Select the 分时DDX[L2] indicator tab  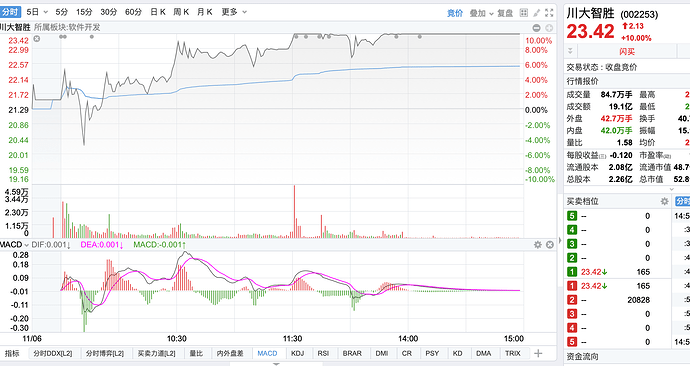(x=53, y=353)
